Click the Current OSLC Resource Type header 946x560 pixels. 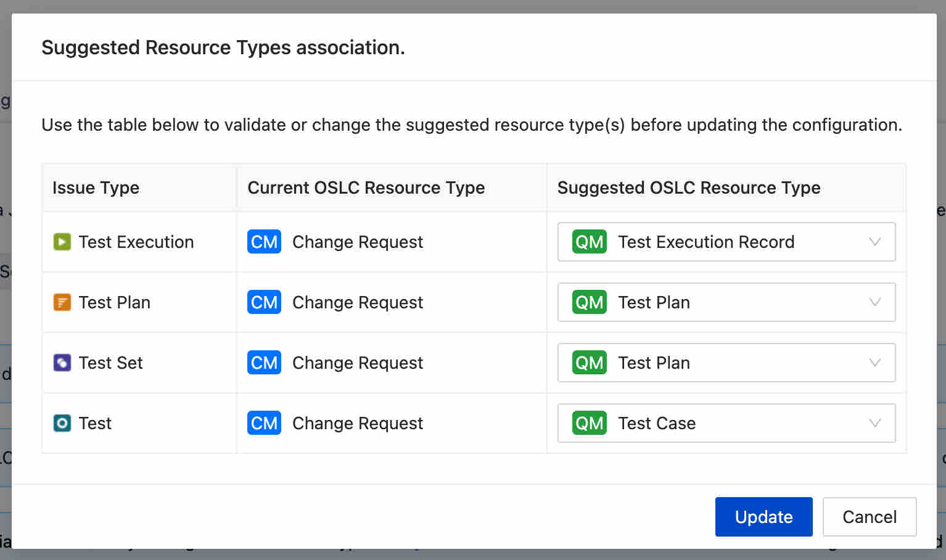tap(366, 187)
